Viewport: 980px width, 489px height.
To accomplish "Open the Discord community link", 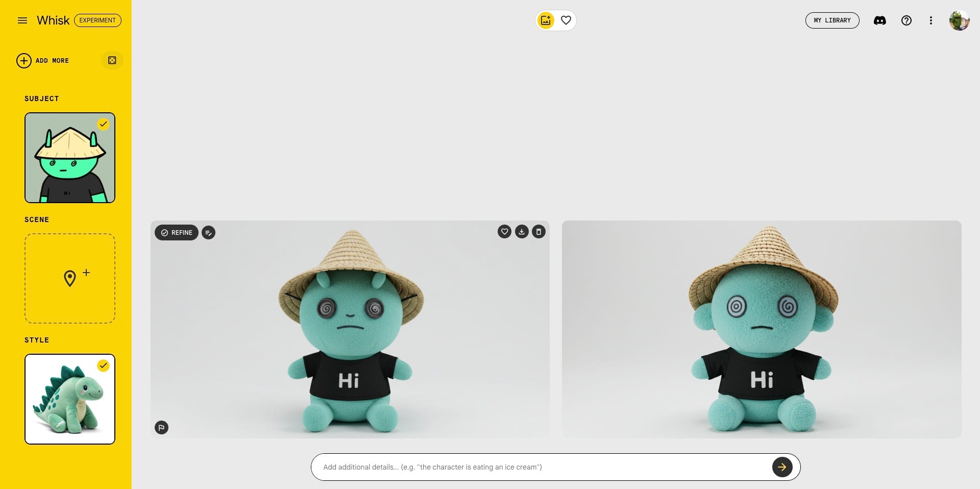I will pos(880,20).
